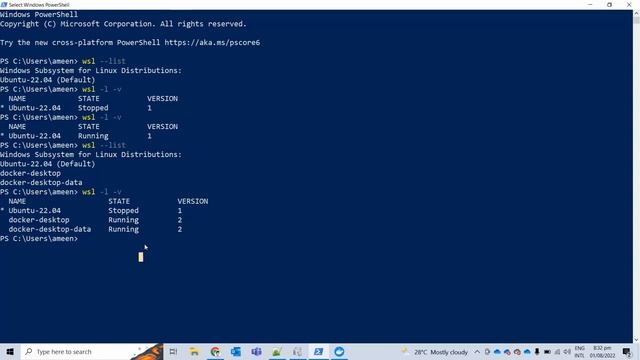Open the volume speaker icon in the tray

(x=567, y=352)
